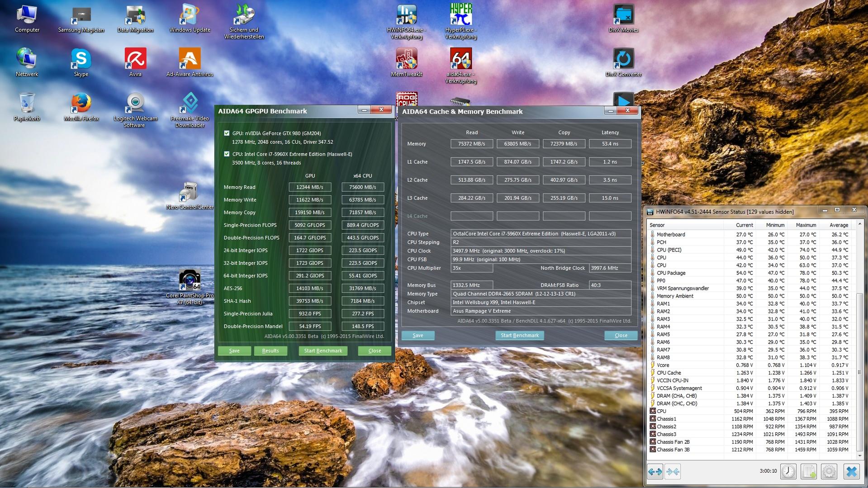Select the MemTweakIt desktop icon
This screenshot has width=868, height=488.
[406, 63]
